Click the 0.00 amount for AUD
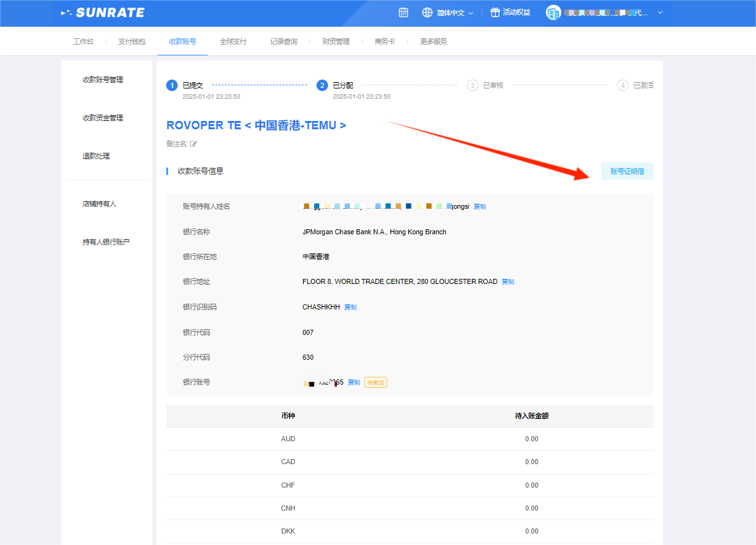The height and width of the screenshot is (545, 756). coord(532,439)
